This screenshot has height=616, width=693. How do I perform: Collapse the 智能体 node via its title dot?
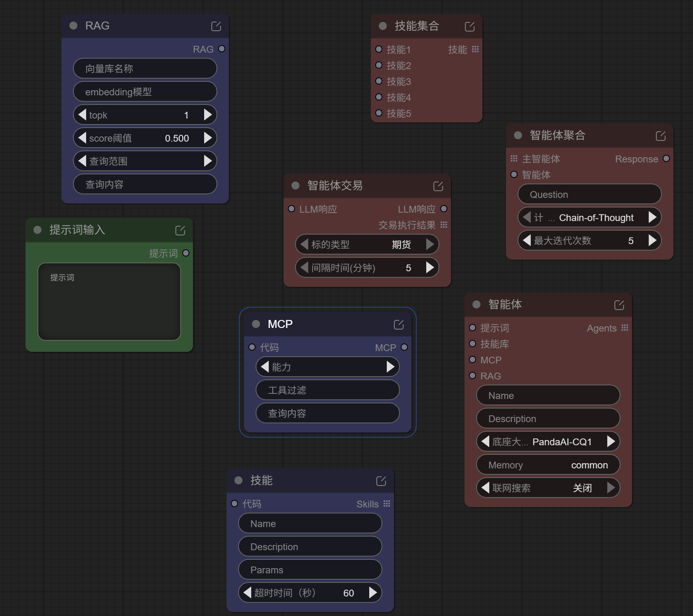click(476, 304)
